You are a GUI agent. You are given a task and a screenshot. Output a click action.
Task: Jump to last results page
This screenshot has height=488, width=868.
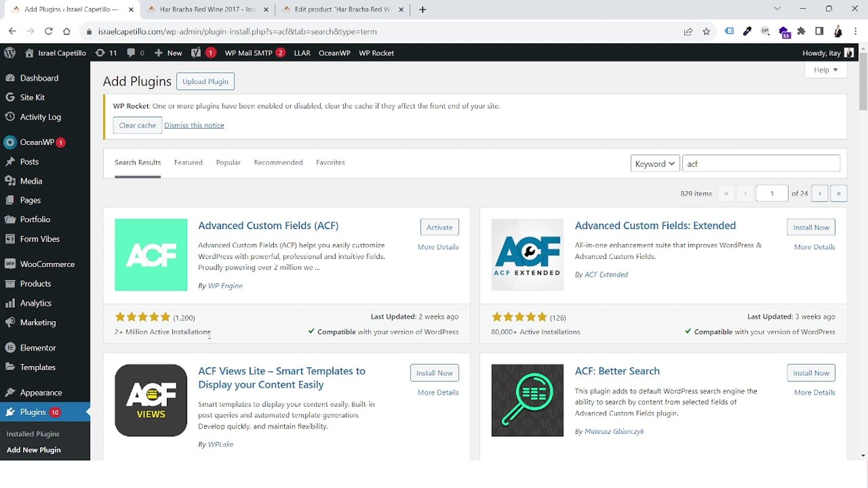tap(838, 193)
